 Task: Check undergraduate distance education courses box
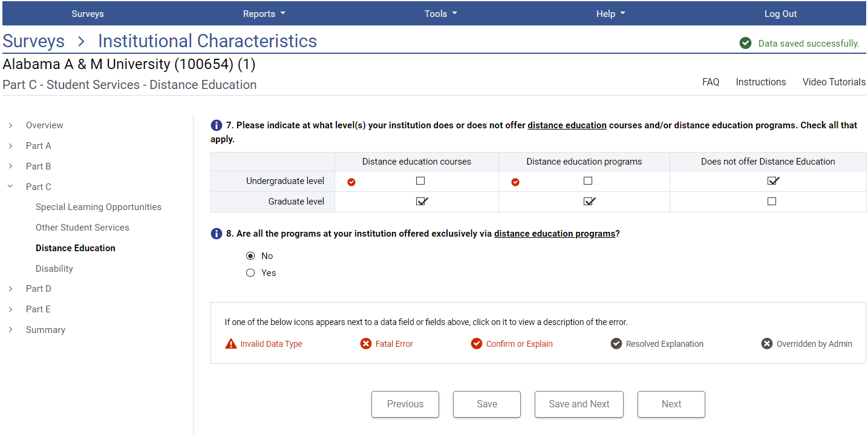pos(420,181)
